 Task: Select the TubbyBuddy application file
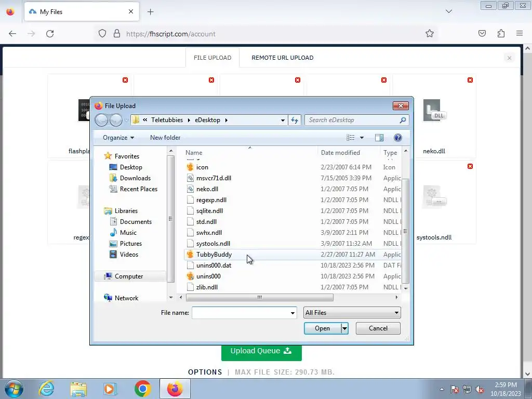pos(214,255)
